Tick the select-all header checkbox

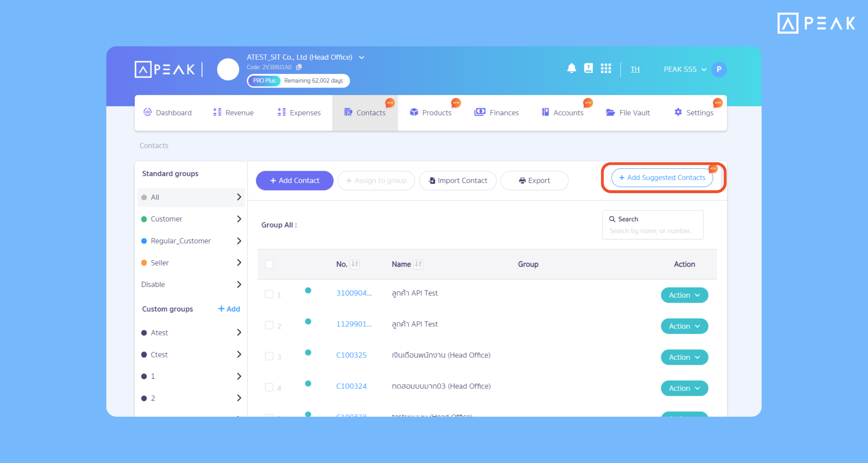[x=269, y=264]
